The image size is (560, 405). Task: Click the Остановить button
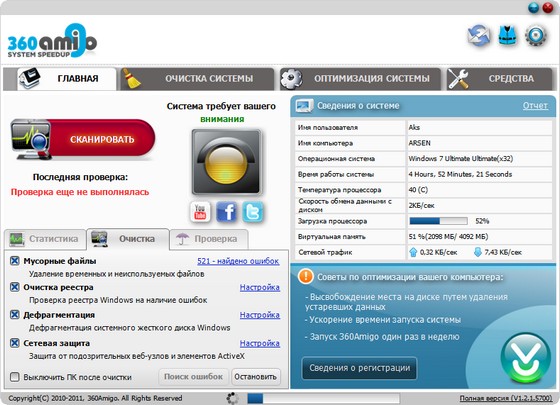(256, 377)
